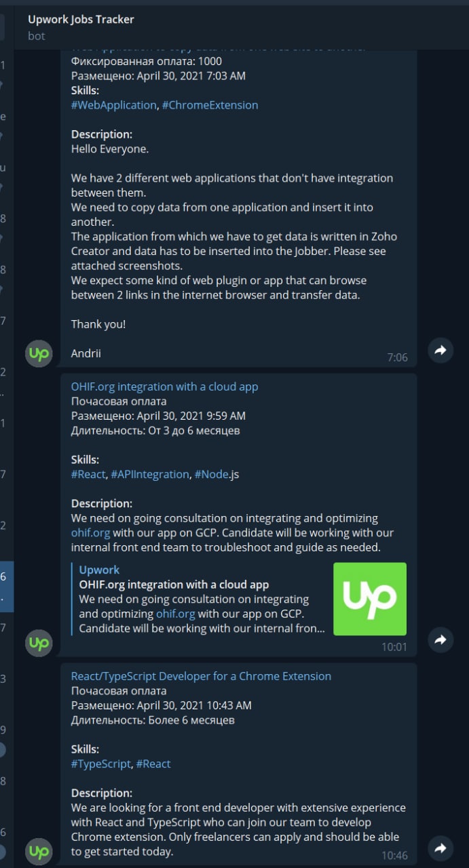Open the #ChromeExtension hashtag
469x868 pixels.
pos(210,105)
